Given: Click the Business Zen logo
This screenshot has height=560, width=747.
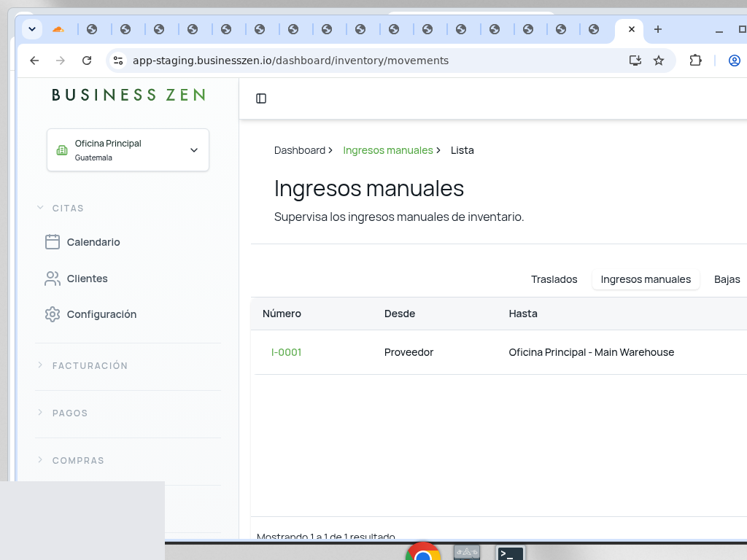Looking at the screenshot, I should point(128,95).
